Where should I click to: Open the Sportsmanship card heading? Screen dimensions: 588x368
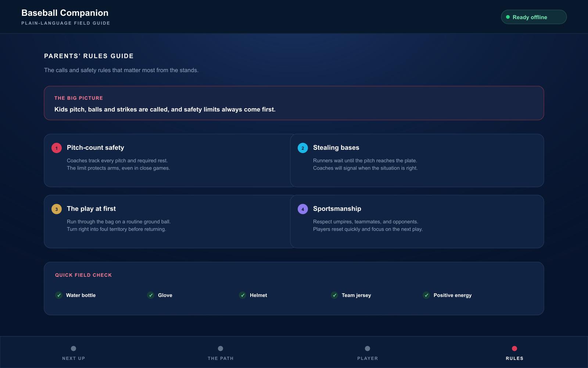point(337,209)
